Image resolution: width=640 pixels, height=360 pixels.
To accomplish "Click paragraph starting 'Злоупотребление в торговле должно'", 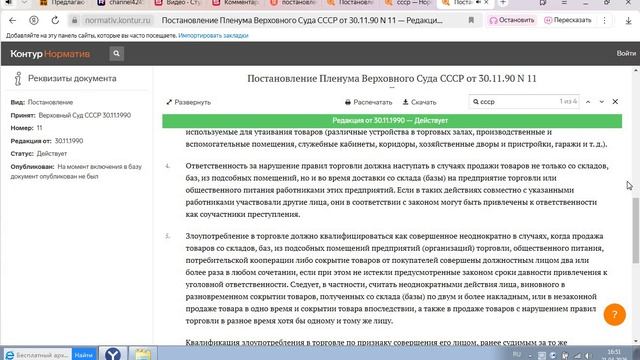I will [x=396, y=278].
